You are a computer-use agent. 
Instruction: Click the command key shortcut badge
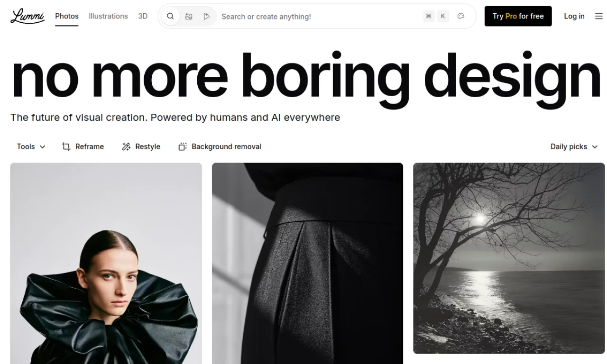[429, 16]
